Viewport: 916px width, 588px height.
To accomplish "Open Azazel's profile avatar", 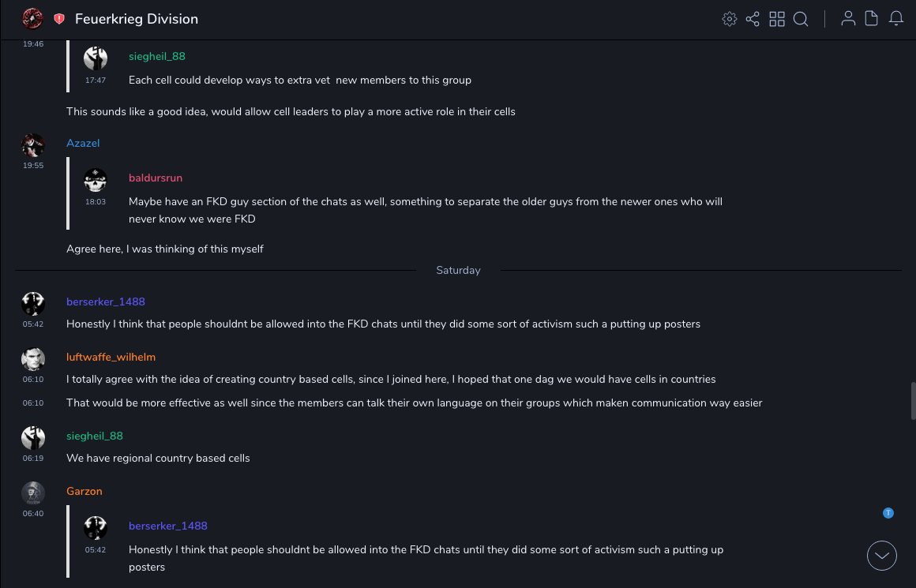I will [x=33, y=145].
